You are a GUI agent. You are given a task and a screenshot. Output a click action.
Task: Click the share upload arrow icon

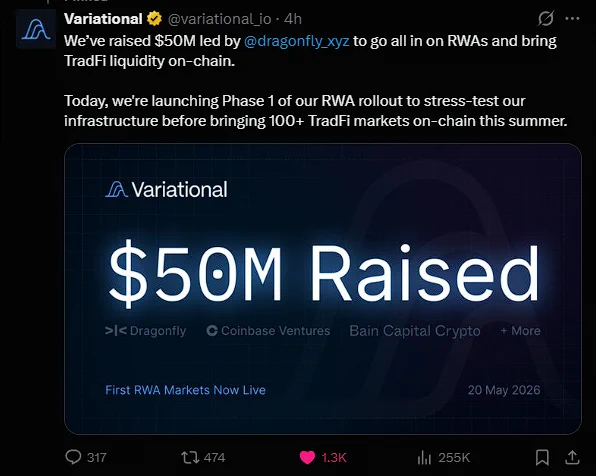[x=572, y=457]
